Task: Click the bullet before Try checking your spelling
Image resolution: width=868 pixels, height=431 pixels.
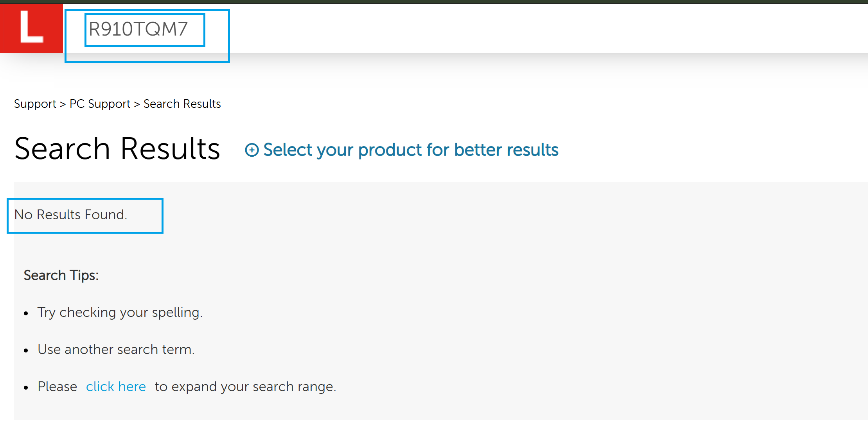Action: (x=26, y=313)
